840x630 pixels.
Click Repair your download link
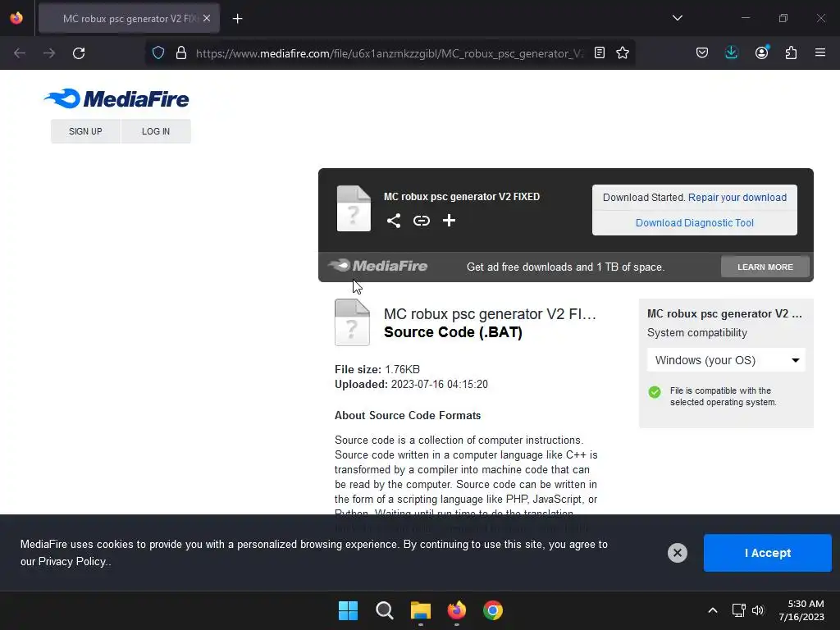coord(737,197)
